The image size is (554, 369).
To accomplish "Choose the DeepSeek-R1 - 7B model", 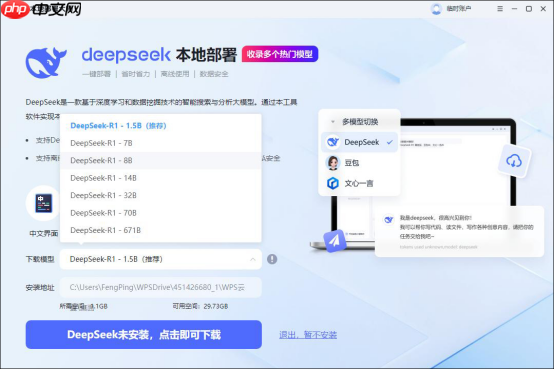I will pos(161,143).
